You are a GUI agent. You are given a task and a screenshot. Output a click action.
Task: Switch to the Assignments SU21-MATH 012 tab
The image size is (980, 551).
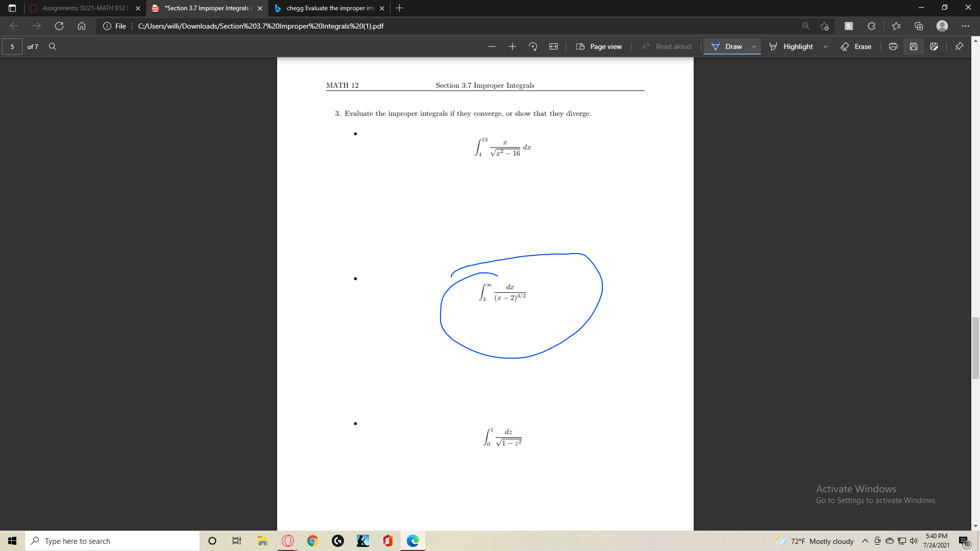pyautogui.click(x=82, y=8)
